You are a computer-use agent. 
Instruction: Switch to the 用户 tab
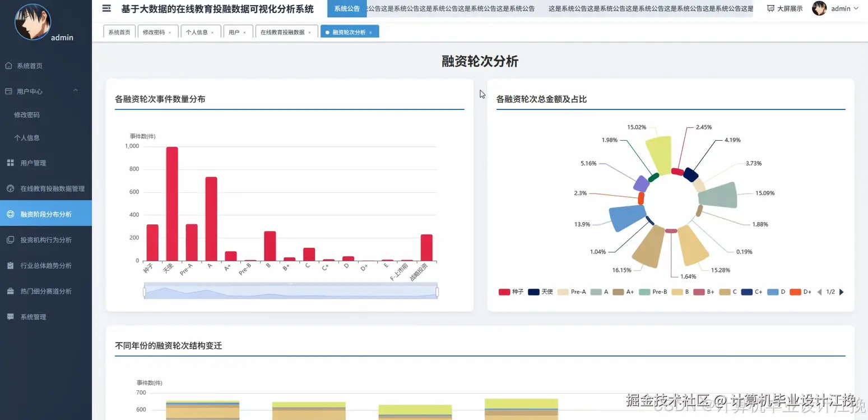[x=238, y=32]
